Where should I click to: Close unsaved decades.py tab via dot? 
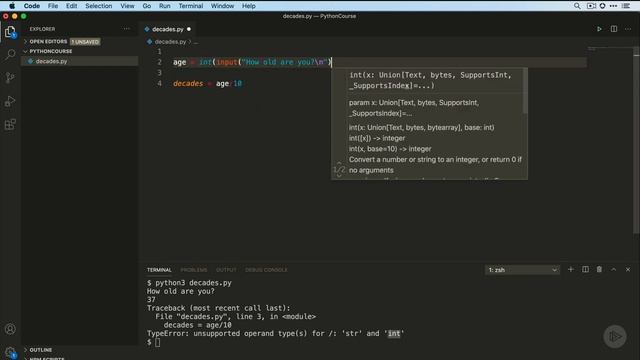[189, 29]
